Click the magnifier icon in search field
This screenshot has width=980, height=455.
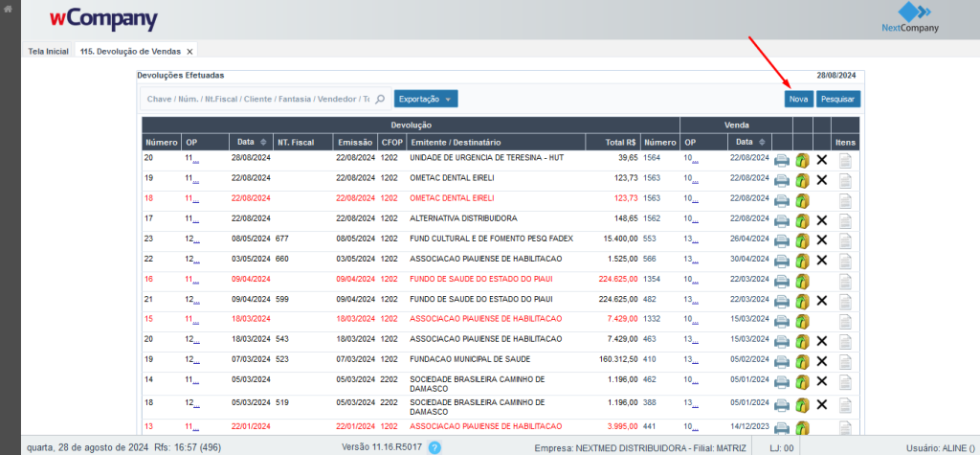(x=380, y=99)
